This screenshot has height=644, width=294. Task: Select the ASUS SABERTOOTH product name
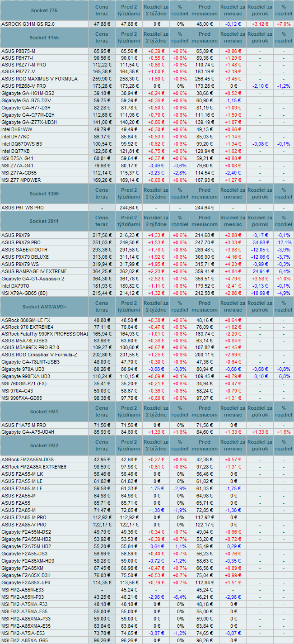click(24, 250)
